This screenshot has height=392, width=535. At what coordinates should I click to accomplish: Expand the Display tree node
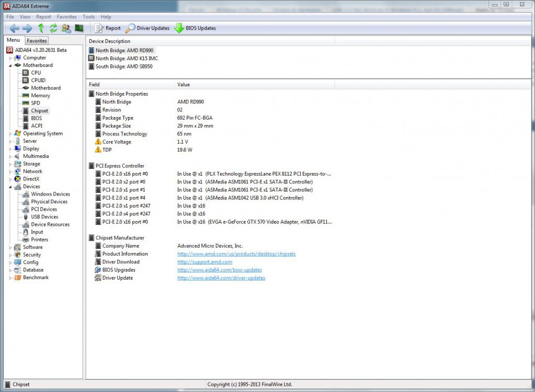(10, 149)
